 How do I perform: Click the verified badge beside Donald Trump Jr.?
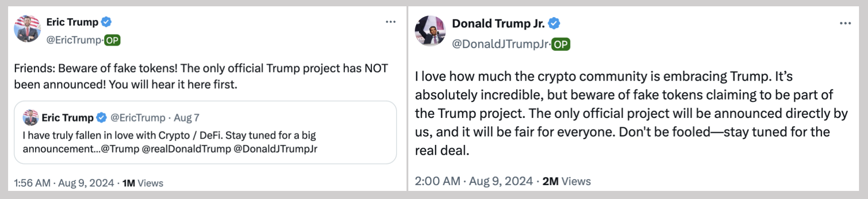pos(554,23)
